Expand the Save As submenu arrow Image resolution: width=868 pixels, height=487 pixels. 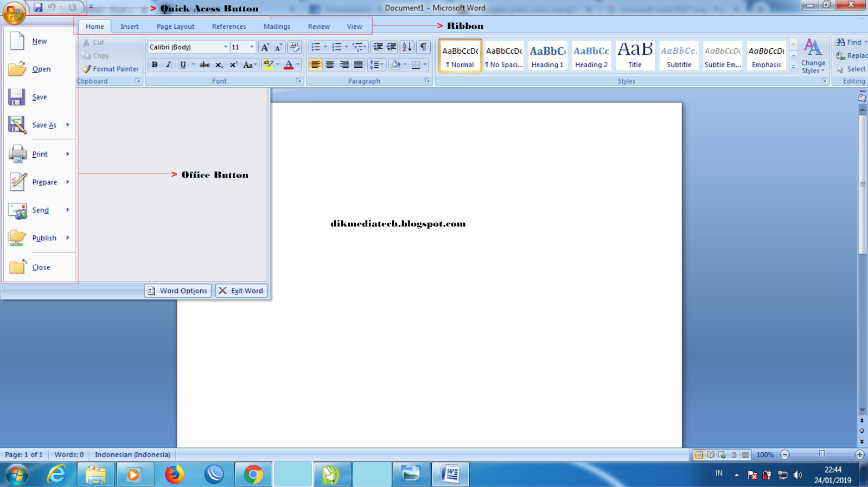pos(68,125)
